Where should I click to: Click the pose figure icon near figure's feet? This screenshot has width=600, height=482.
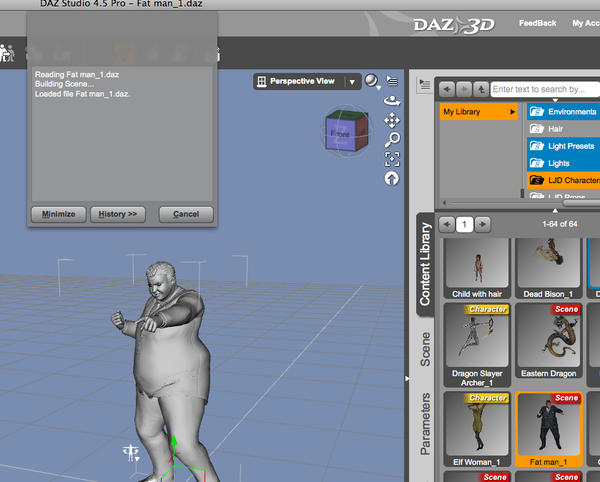coord(131,453)
